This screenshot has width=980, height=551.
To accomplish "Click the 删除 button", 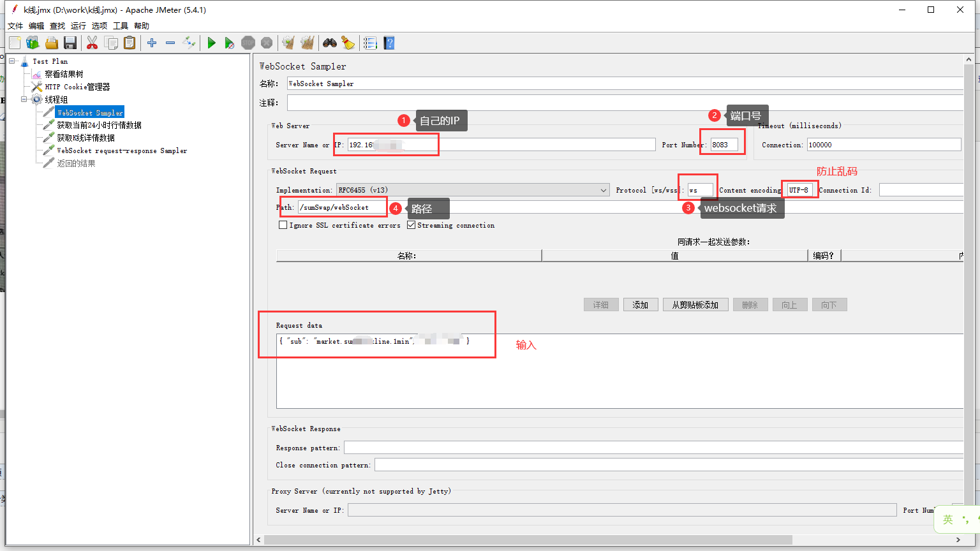I will [x=750, y=305].
